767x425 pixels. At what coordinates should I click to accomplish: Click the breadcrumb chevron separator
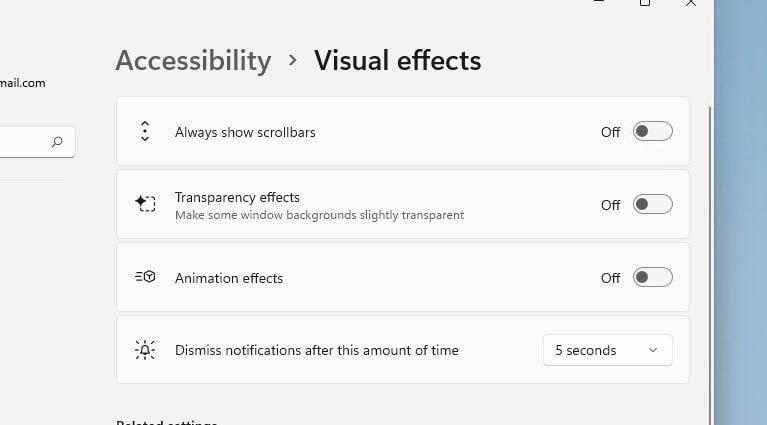293,60
